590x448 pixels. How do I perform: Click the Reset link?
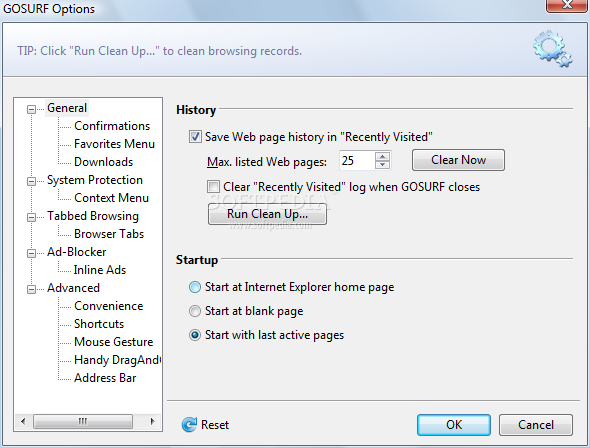(x=215, y=425)
